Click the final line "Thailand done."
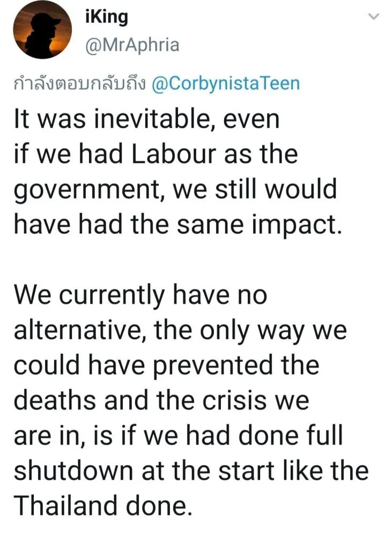 point(102,505)
